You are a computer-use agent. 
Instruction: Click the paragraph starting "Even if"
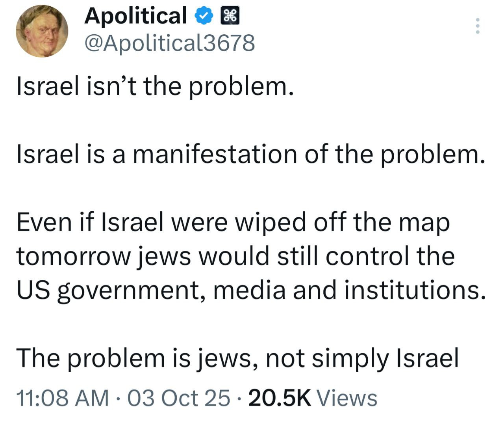coord(232,256)
